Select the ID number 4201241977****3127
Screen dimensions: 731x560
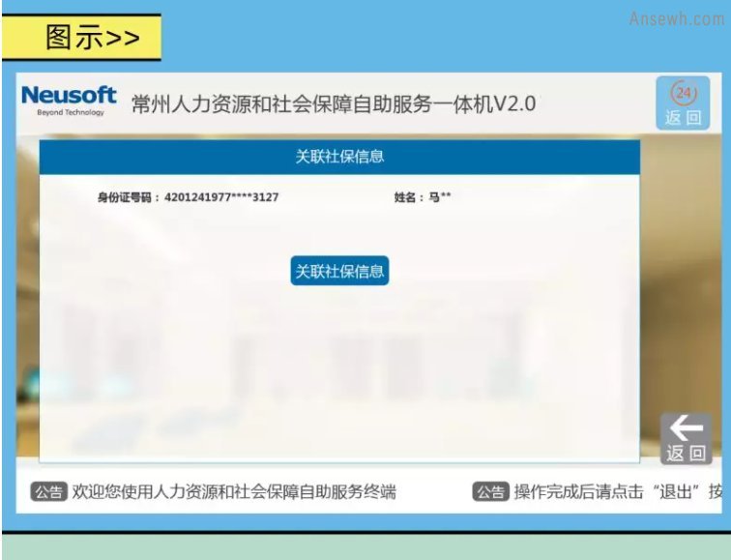click(221, 197)
